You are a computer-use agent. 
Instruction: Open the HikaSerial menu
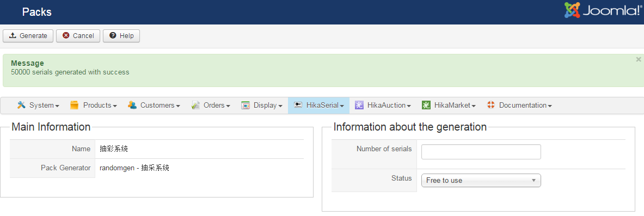(318, 106)
